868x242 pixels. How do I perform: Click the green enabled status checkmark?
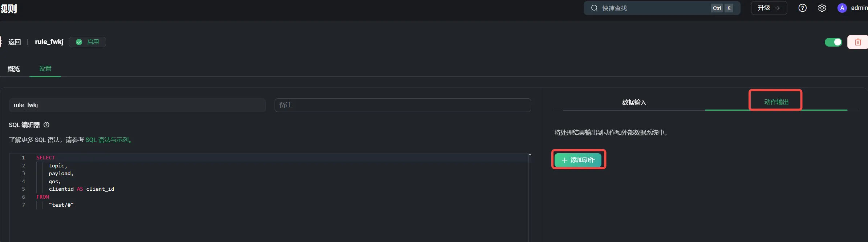(x=79, y=42)
